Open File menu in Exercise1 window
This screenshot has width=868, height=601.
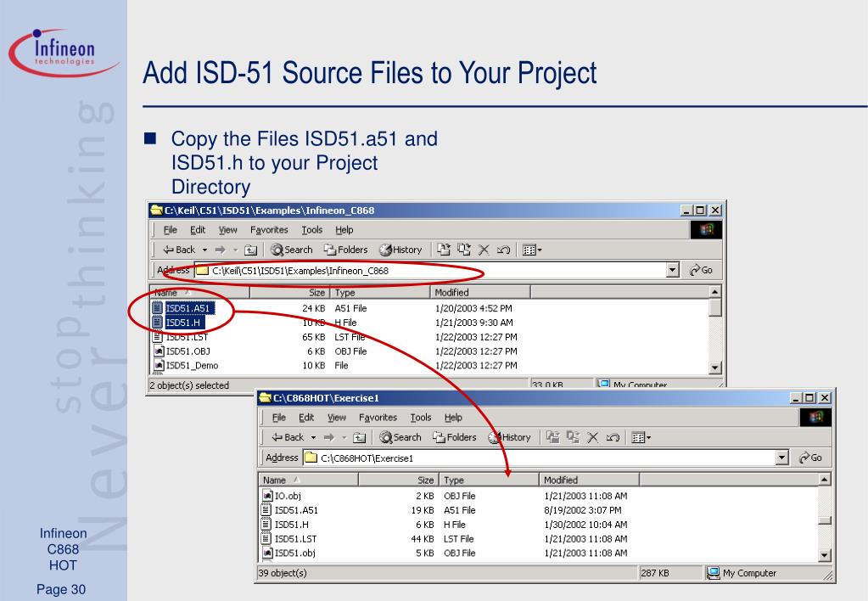pyautogui.click(x=279, y=418)
